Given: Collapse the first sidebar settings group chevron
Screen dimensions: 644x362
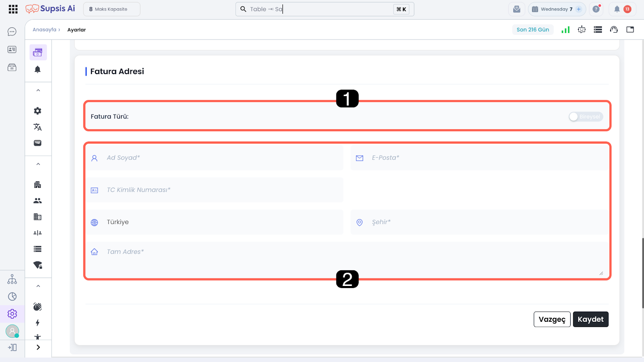Looking at the screenshot, I should 38,90.
